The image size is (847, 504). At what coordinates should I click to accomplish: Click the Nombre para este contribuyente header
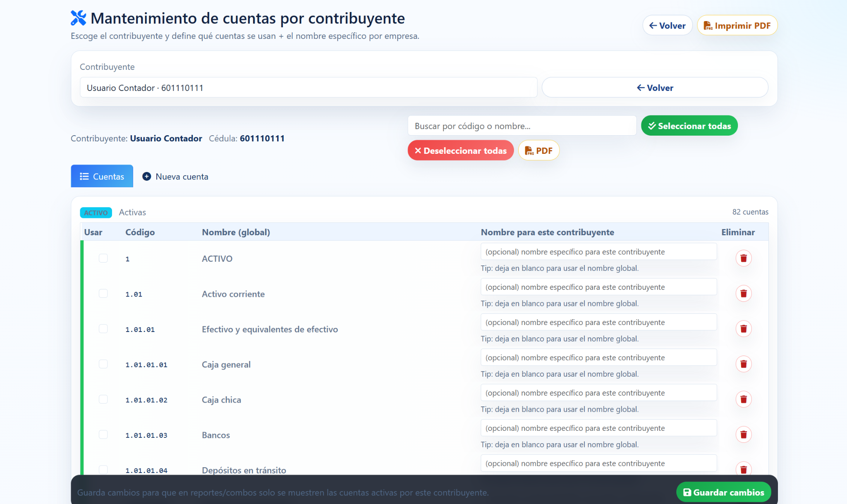547,232
